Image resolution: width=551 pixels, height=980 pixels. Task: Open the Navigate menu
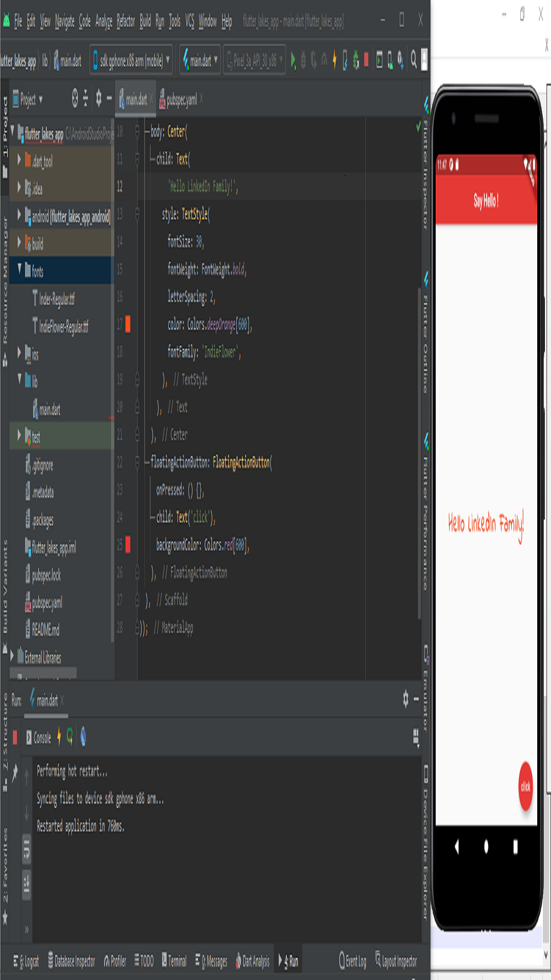[x=64, y=21]
